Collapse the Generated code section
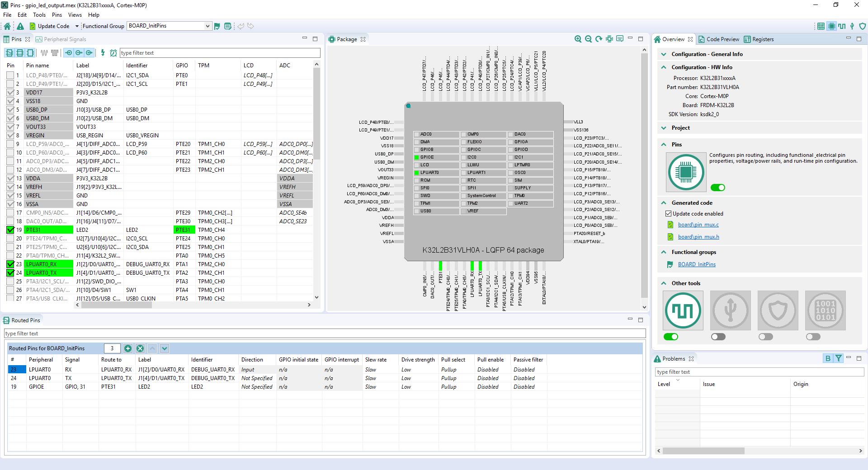 [664, 203]
